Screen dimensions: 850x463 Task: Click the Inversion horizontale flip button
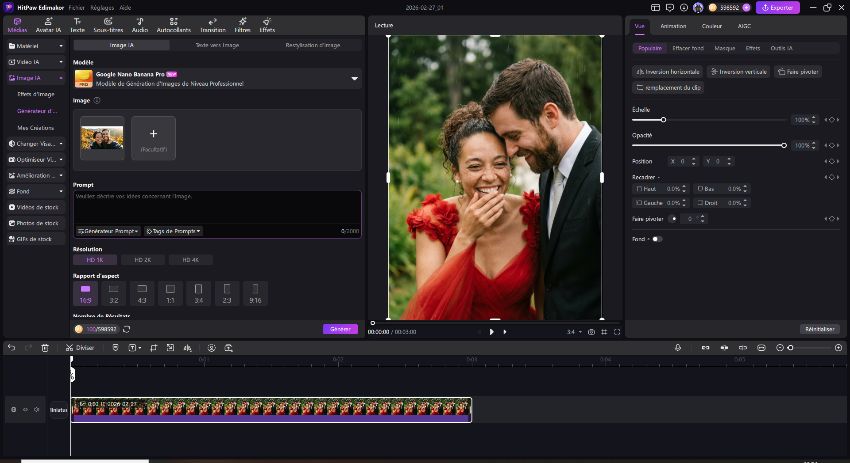click(x=667, y=72)
